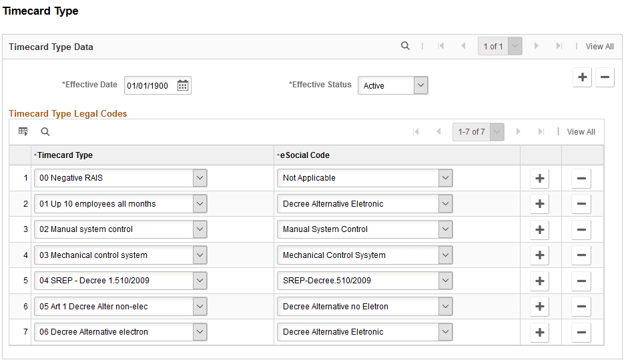Add a row after 02 Manual system control
Image resolution: width=628 pixels, height=364 pixels.
tap(539, 229)
